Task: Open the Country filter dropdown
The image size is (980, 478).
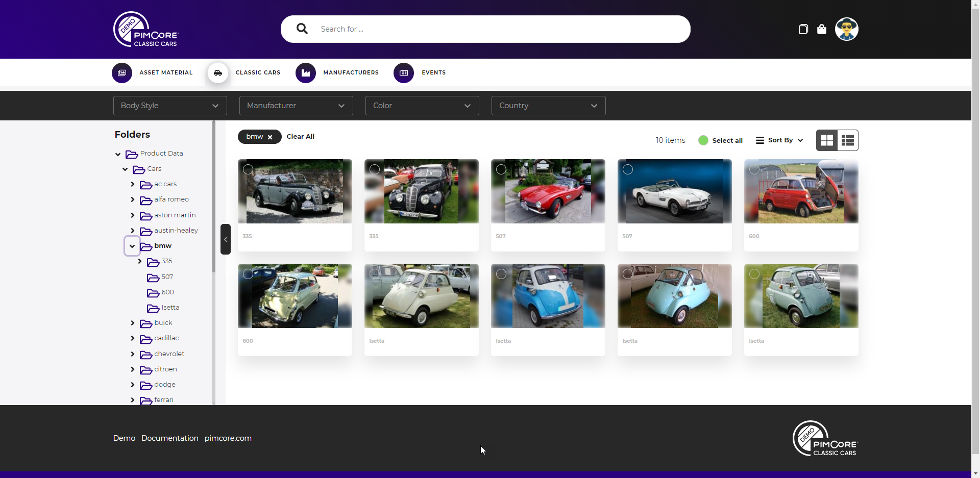Action: [549, 106]
